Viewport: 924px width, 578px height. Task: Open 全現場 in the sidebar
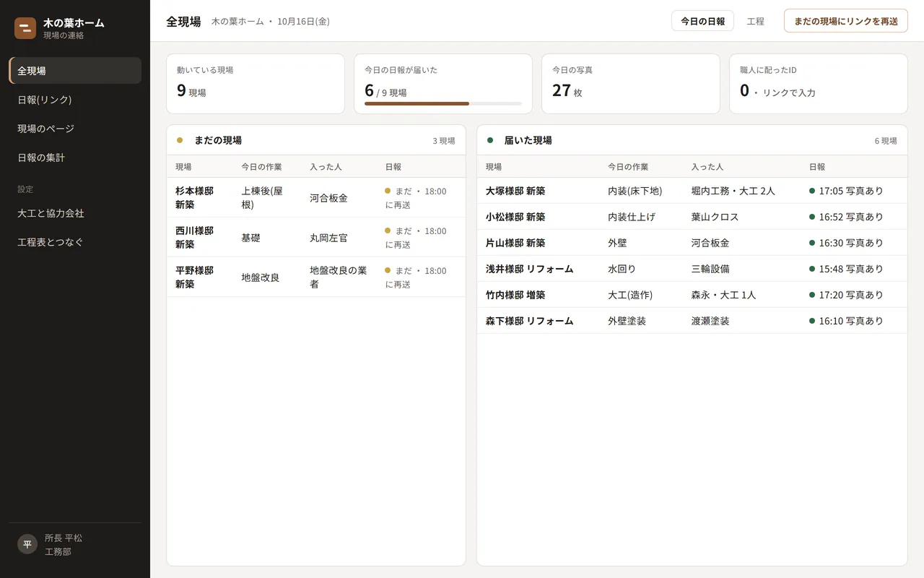(75, 71)
